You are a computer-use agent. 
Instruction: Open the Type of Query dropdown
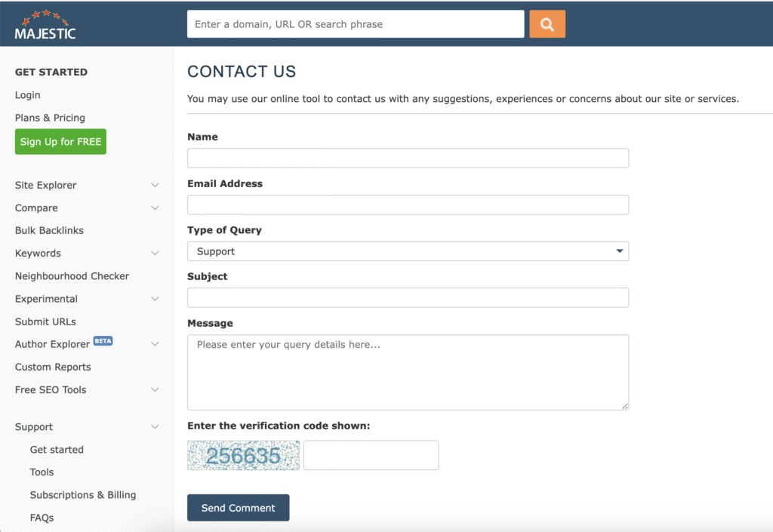(408, 251)
